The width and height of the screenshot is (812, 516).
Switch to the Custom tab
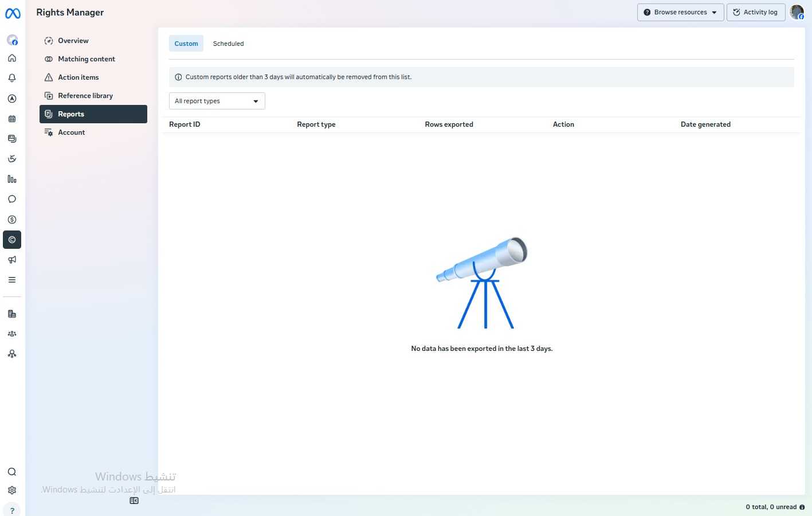[186, 44]
